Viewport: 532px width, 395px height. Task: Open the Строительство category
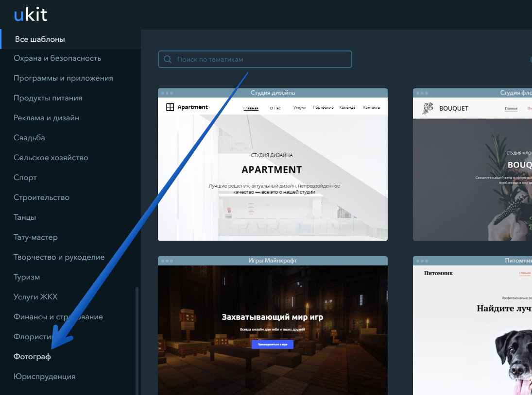pos(41,197)
